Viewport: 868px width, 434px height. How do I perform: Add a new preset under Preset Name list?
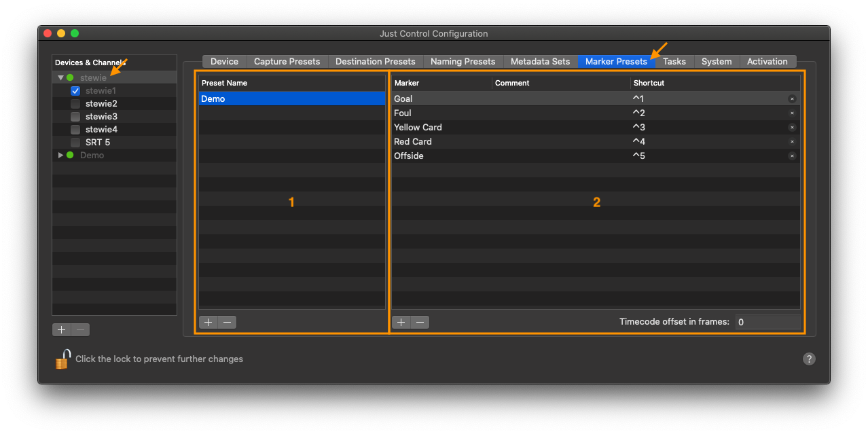tap(209, 322)
